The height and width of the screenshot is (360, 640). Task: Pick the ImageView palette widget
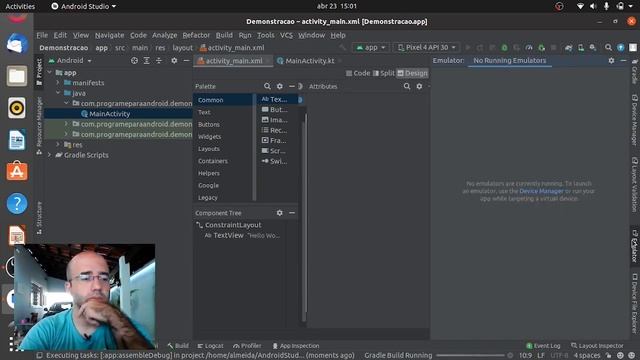(x=278, y=120)
